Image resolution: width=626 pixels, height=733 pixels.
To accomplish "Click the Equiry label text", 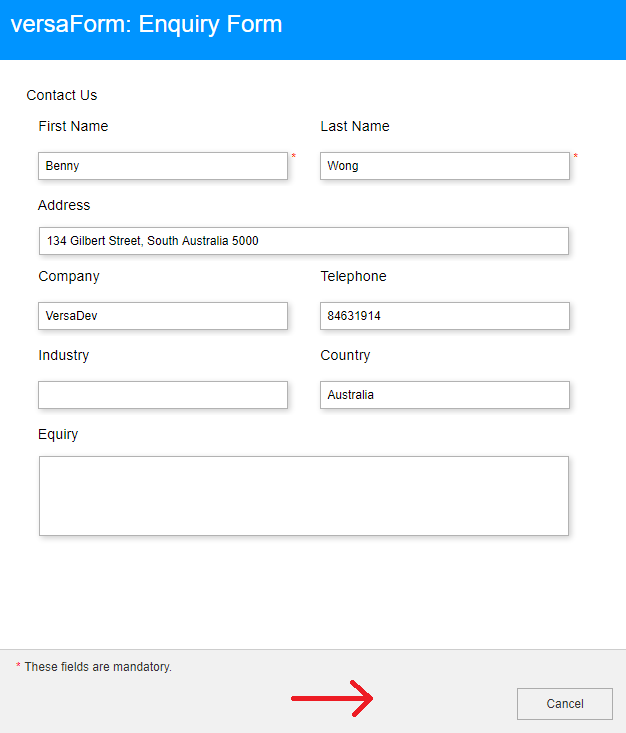I will (58, 434).
